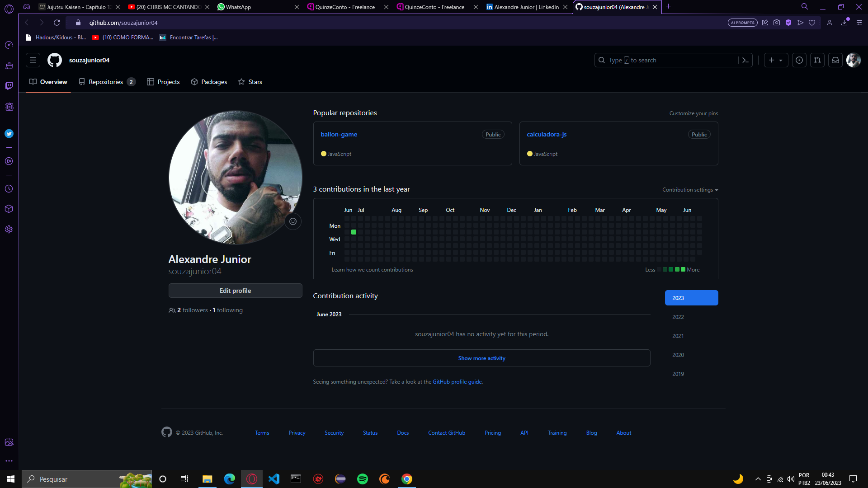Click Show more activity button

481,358
